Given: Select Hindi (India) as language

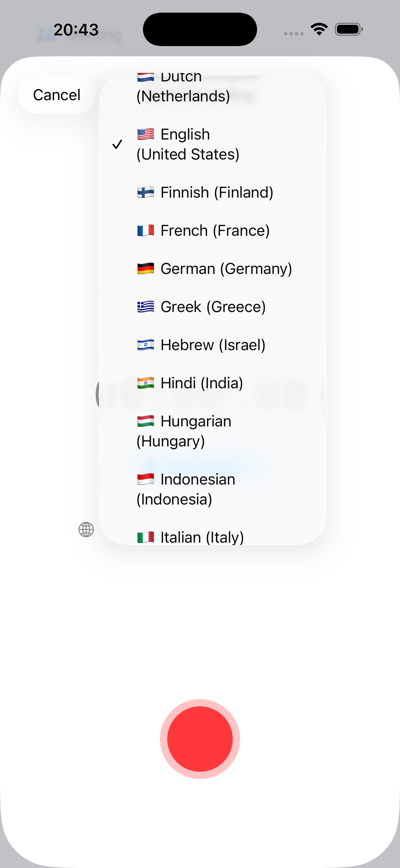Looking at the screenshot, I should pos(201,383).
